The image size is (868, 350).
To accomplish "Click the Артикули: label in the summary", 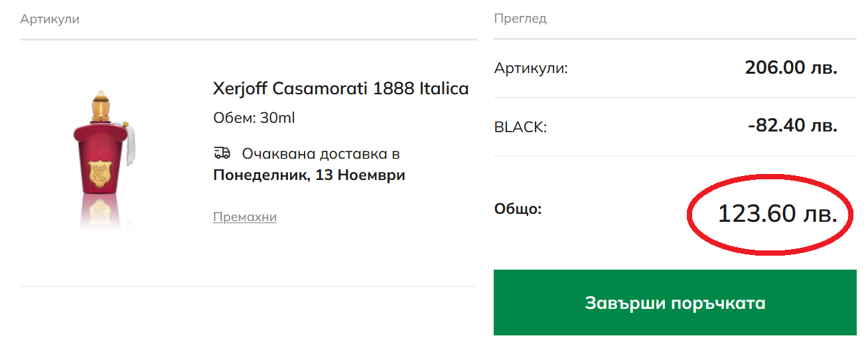I will pos(531,68).
